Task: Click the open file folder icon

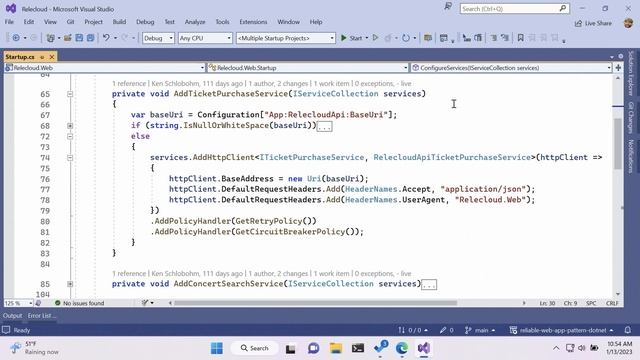Action: [68, 38]
